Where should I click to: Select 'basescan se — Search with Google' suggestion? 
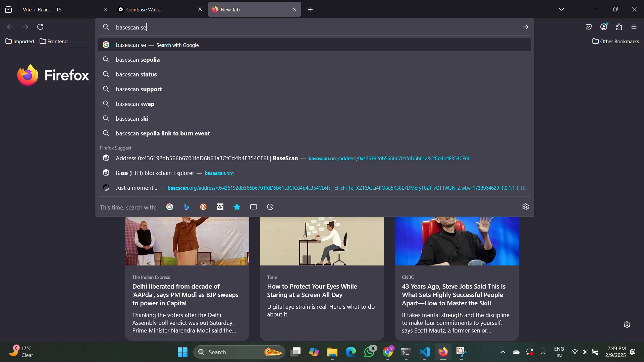tap(314, 45)
